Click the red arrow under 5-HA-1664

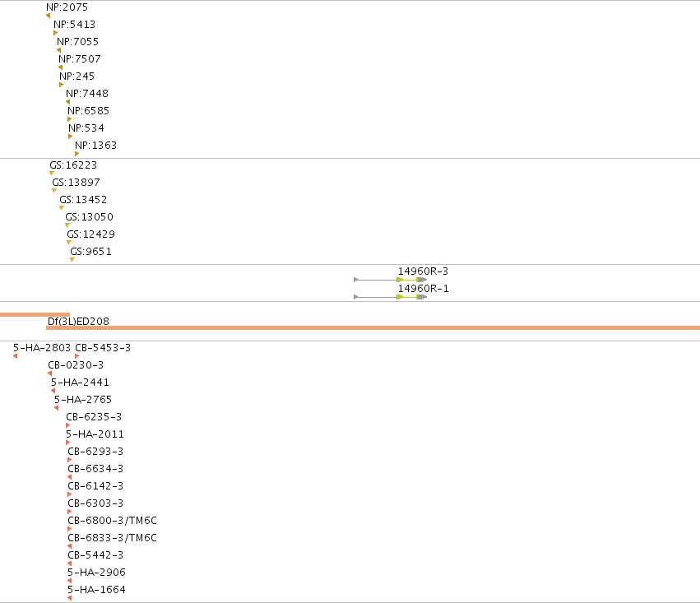pyautogui.click(x=69, y=598)
